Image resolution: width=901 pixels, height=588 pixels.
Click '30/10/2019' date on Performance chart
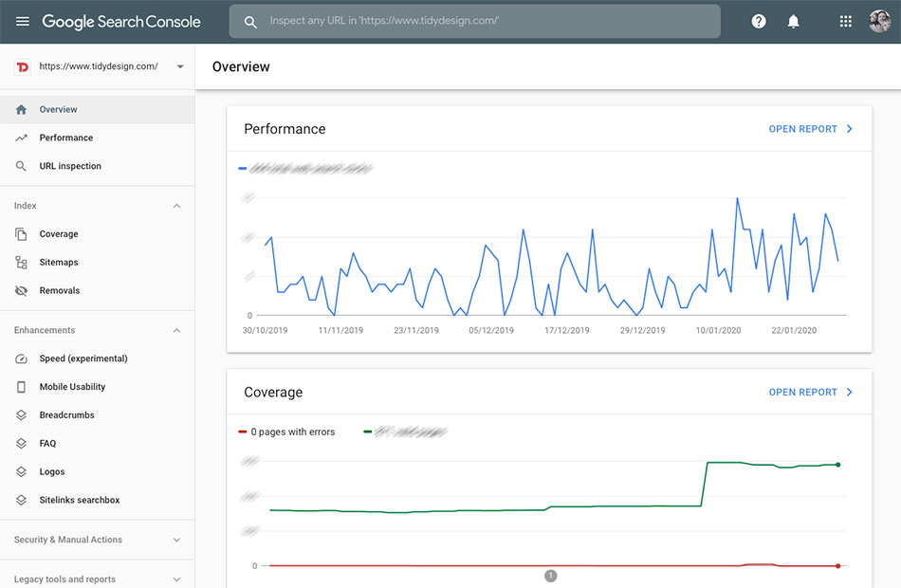[265, 330]
